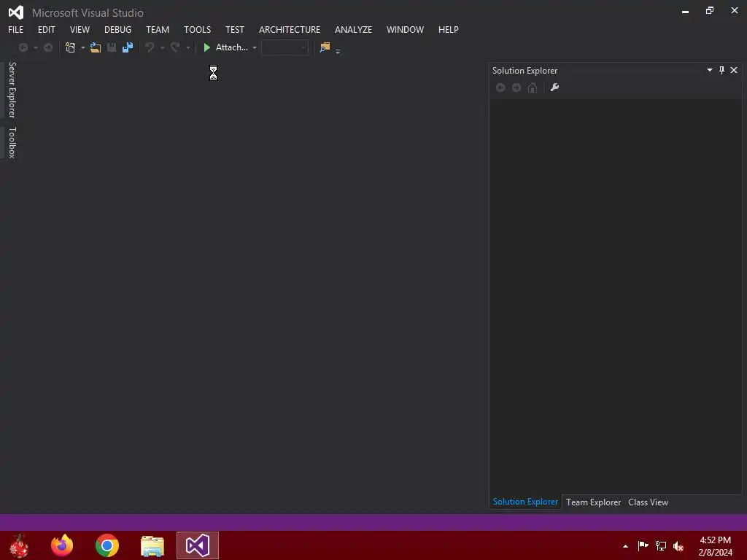Viewport: 747px width, 560px height.
Task: Click the Solution Explorer Properties wrench icon
Action: [x=554, y=87]
